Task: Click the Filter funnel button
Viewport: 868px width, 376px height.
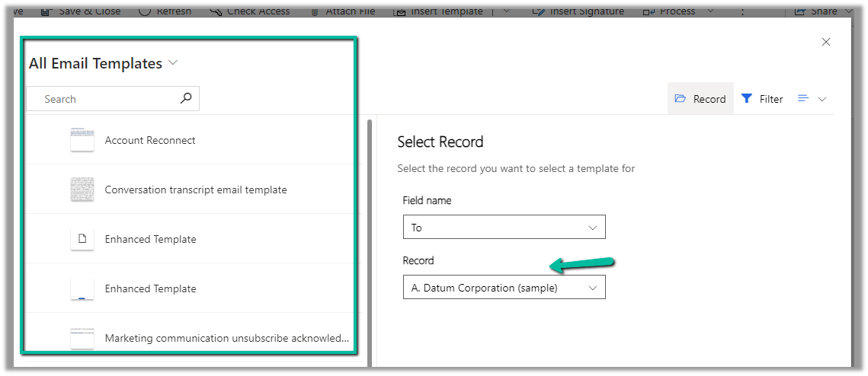Action: coord(762,99)
